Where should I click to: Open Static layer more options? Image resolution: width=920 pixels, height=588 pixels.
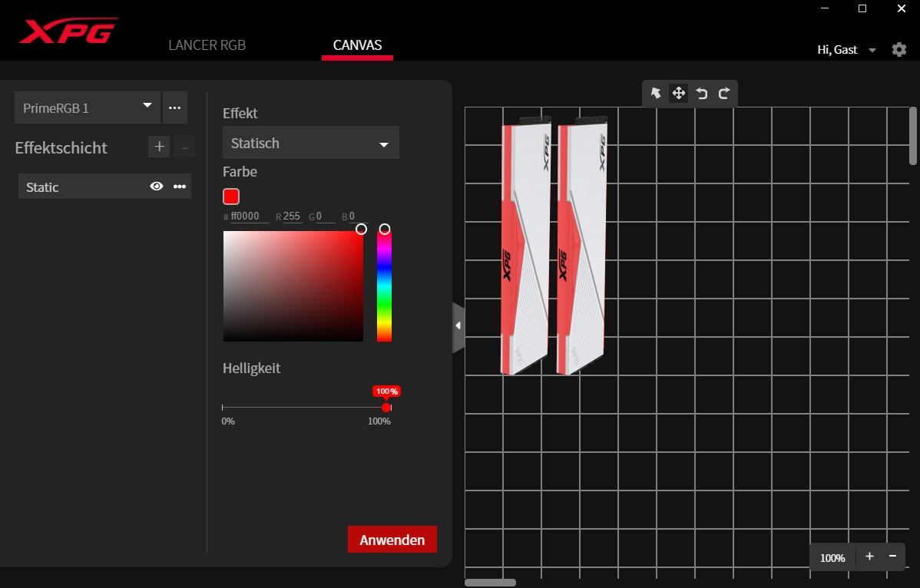pyautogui.click(x=180, y=187)
